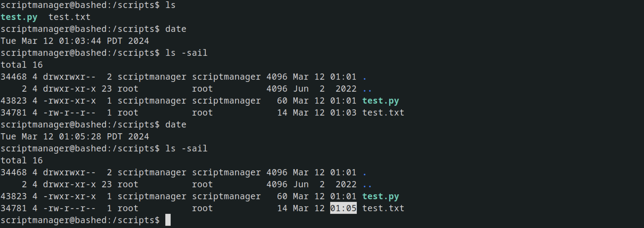This screenshot has height=228, width=644.
Task: Click the first 'total 16' line
Action: click(21, 65)
